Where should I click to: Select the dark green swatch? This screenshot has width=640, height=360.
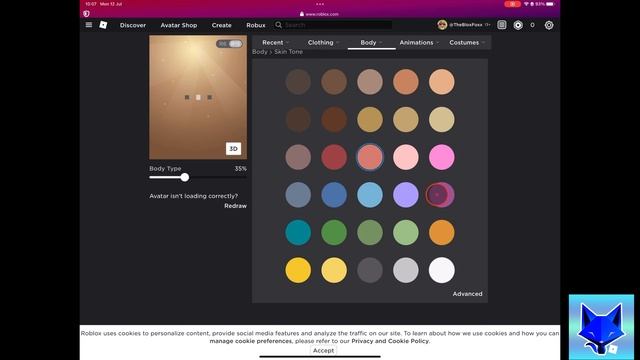pyautogui.click(x=334, y=233)
